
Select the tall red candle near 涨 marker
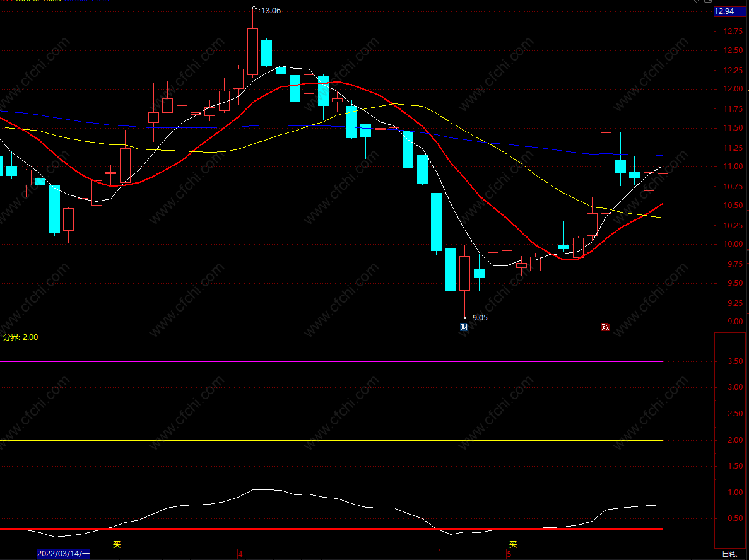606,172
